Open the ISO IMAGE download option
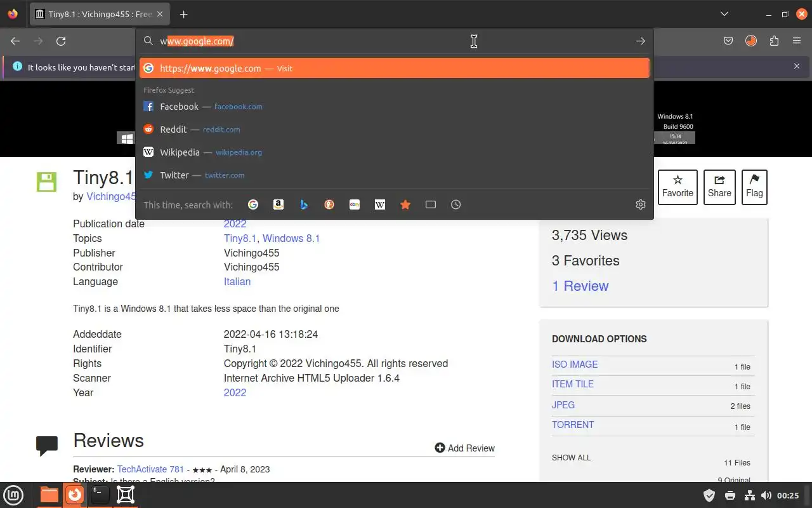Viewport: 812px width, 508px height. [575, 364]
